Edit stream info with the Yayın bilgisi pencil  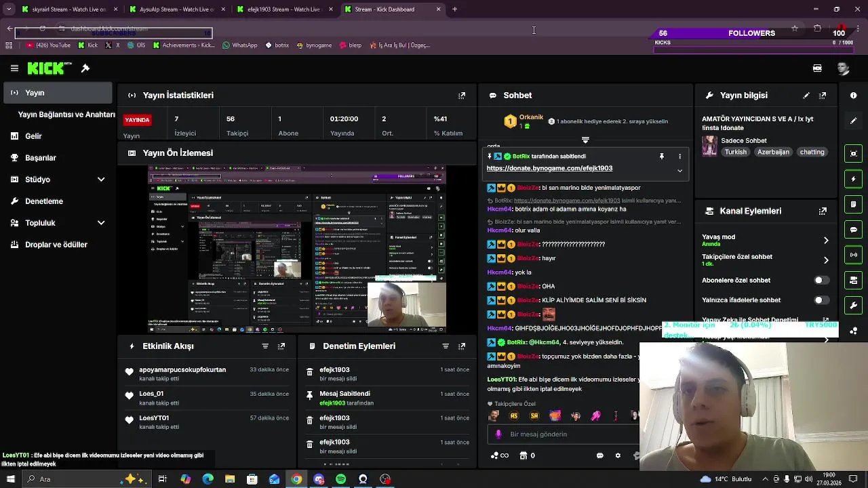[806, 96]
